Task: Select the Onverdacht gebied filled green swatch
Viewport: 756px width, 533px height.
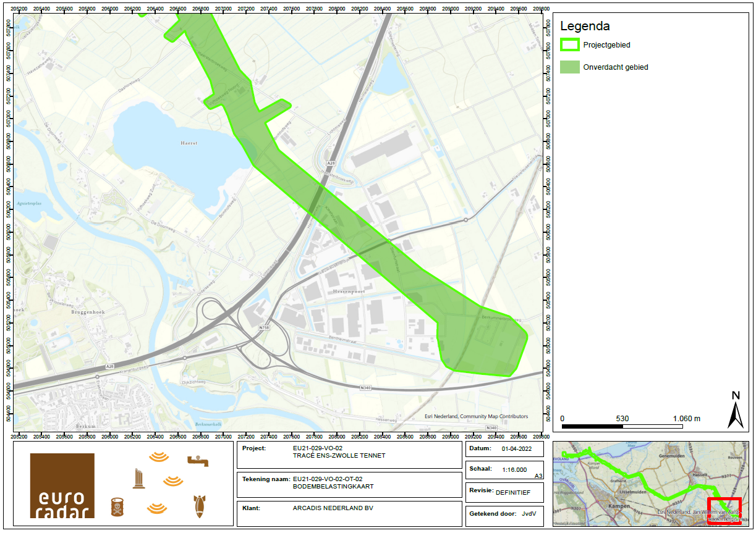Action: (569, 67)
